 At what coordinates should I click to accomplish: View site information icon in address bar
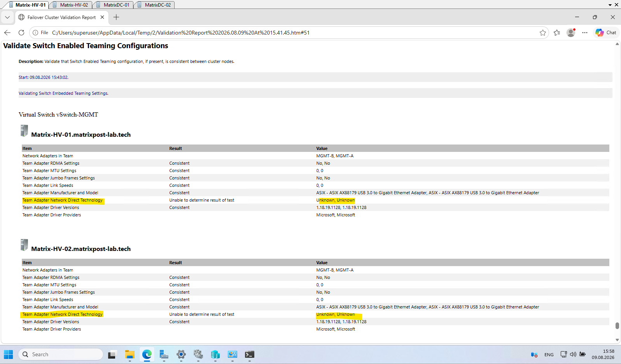pyautogui.click(x=35, y=33)
